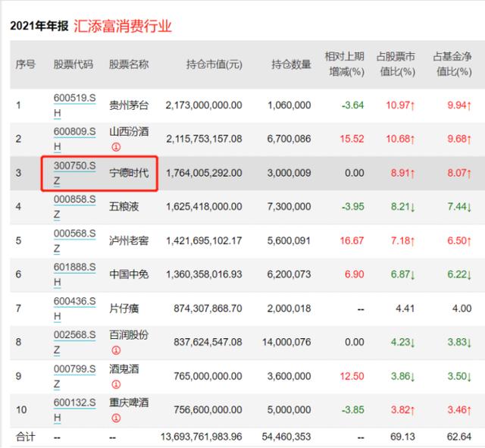
Task: Click the red info icon under 酒鬼酒
Action: (116, 384)
